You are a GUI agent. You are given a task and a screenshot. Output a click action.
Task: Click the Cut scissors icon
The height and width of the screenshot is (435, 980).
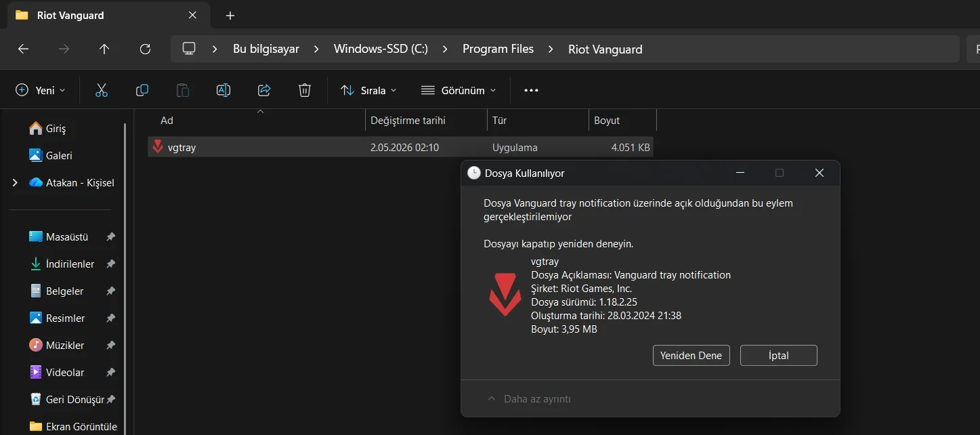tap(102, 90)
